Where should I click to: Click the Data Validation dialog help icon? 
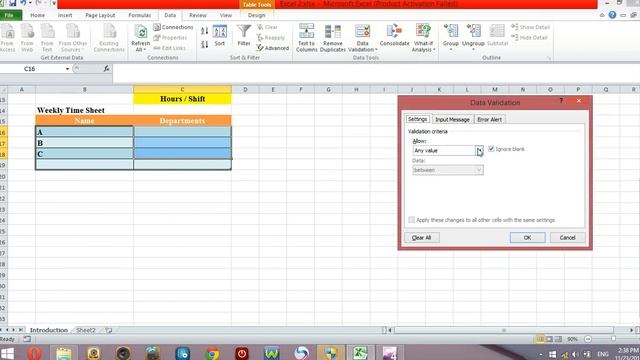561,101
